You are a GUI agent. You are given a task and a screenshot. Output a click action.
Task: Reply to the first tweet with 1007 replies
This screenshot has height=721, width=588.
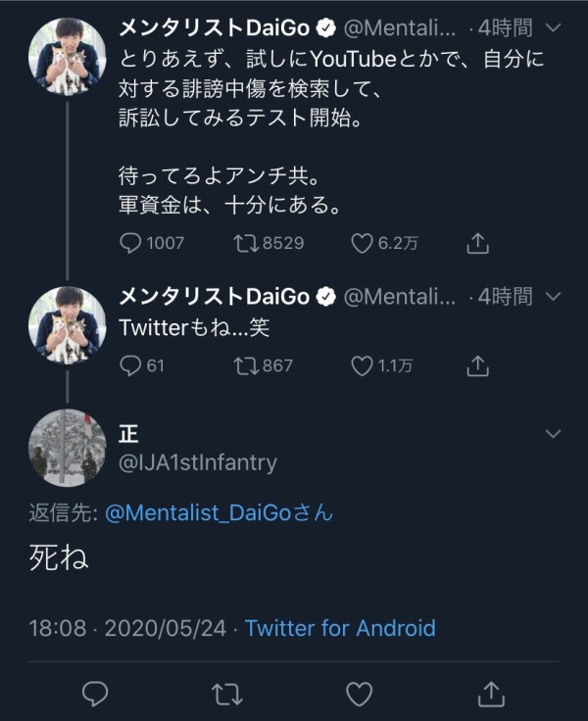click(x=130, y=243)
